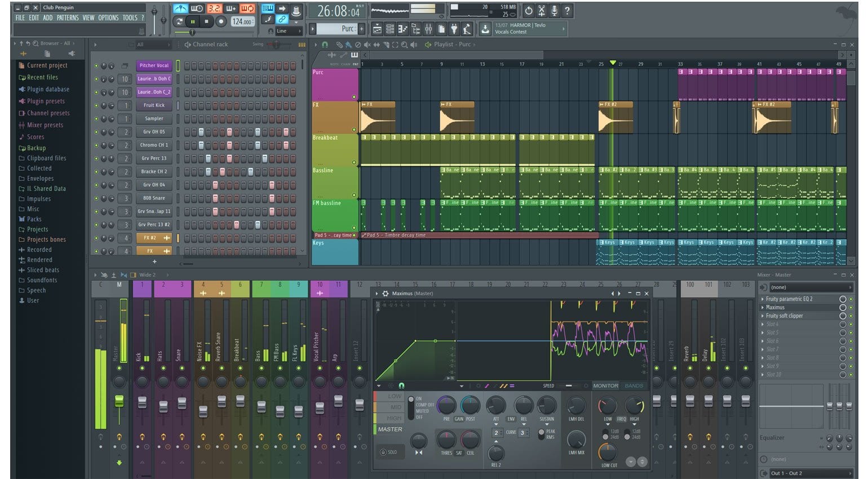
Task: Mute the Fruit Kick channel
Action: (96, 105)
